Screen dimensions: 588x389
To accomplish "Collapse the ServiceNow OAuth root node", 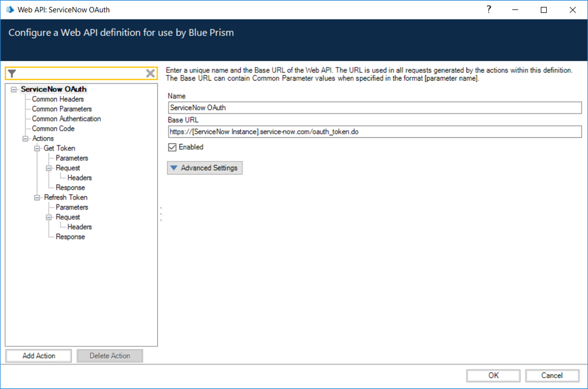I will click(x=14, y=89).
